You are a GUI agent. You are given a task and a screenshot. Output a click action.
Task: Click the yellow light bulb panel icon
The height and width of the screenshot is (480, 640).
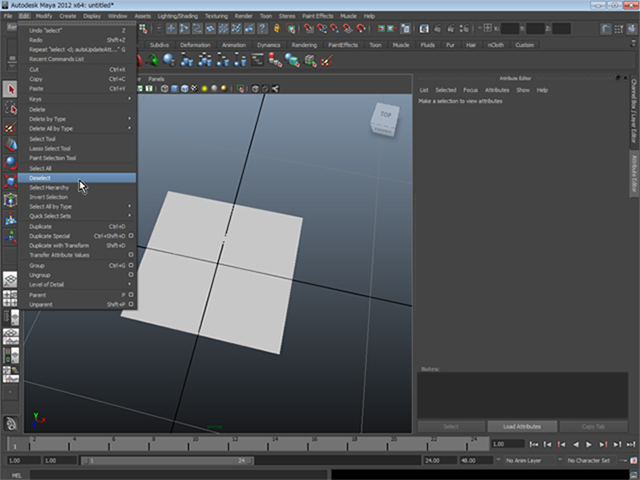tap(204, 89)
